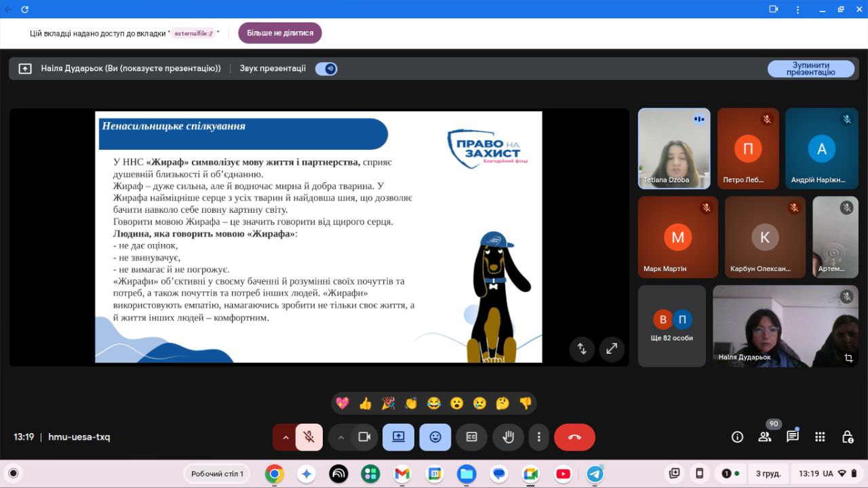Turn on closed captions
Image resolution: width=868 pixels, height=488 pixels.
pyautogui.click(x=471, y=437)
